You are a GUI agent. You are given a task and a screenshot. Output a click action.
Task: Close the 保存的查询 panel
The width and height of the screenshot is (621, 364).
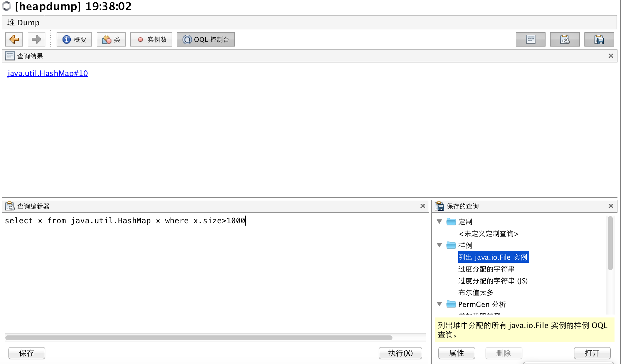(611, 206)
